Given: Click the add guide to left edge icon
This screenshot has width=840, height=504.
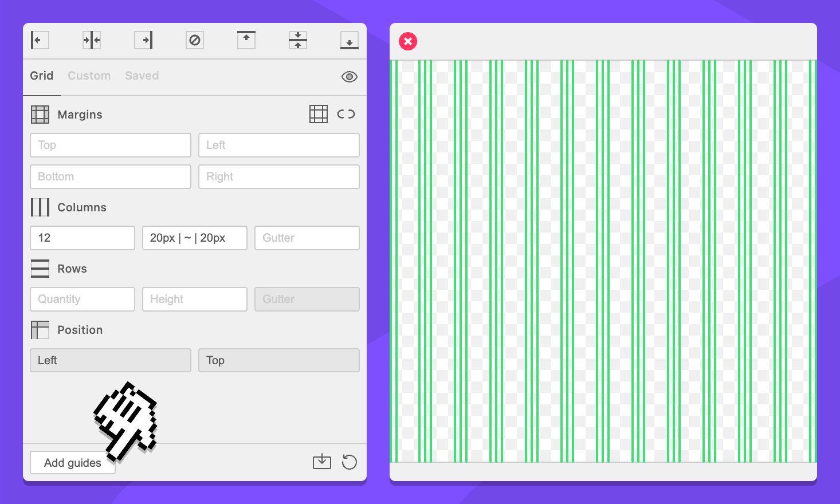Looking at the screenshot, I should pos(40,40).
